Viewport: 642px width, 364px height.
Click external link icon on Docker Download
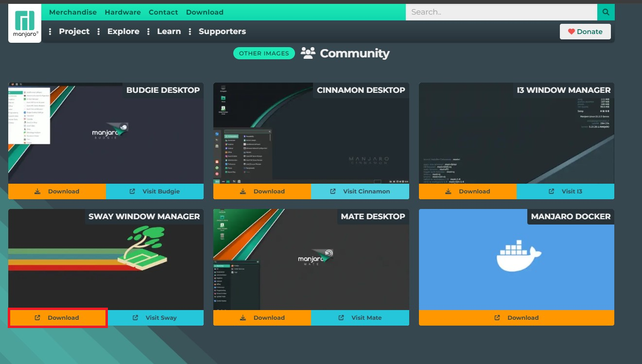pos(497,318)
